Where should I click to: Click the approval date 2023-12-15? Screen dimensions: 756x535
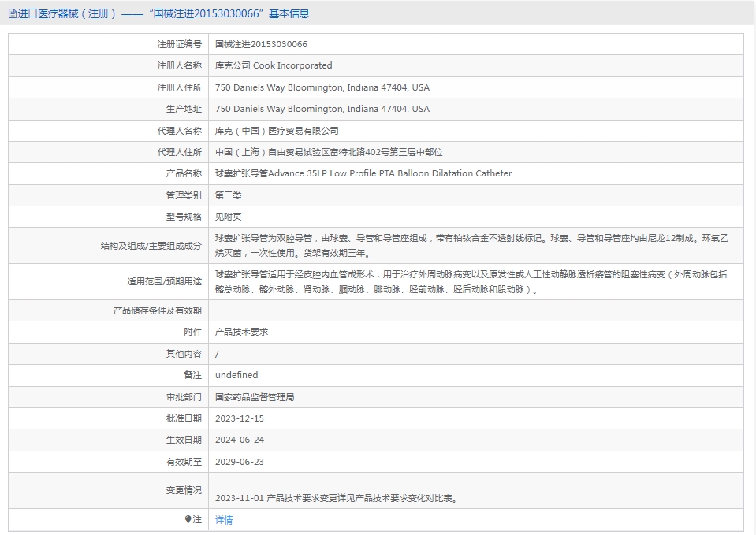point(240,418)
